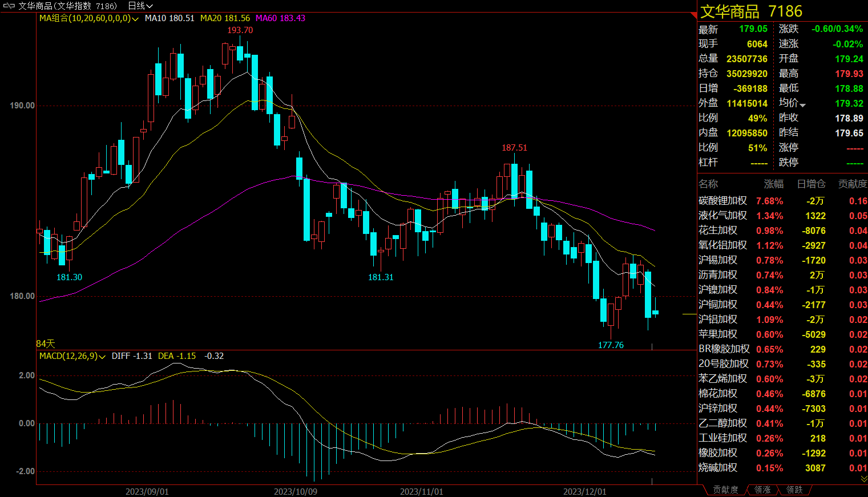Select the 氧化铝加权 row
868x497 pixels.
[782, 245]
